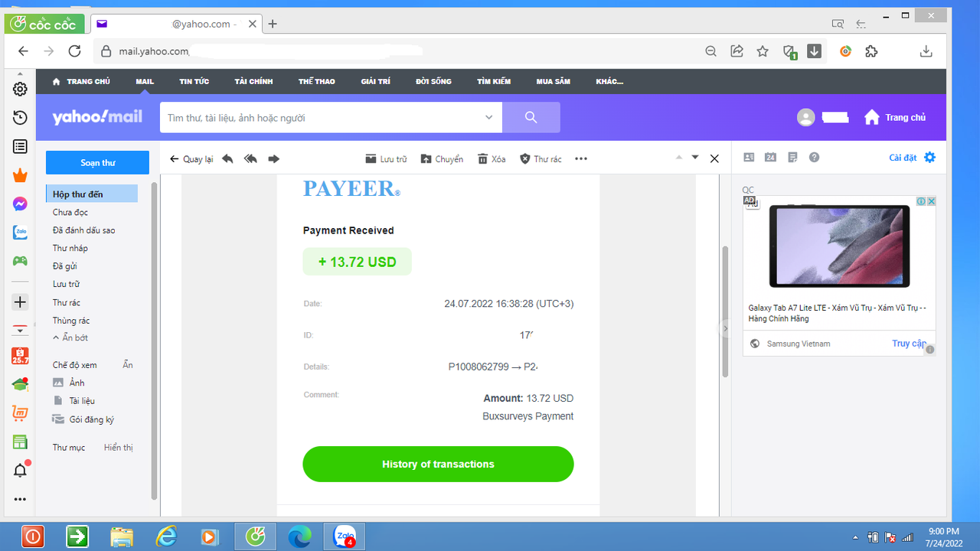Open the help question mark icon

tap(814, 157)
